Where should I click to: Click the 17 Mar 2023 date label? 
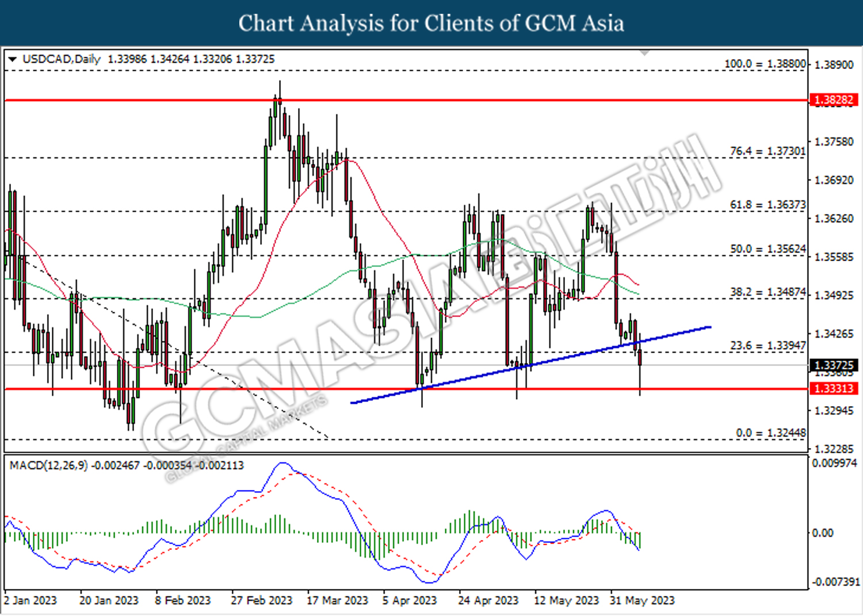[x=337, y=600]
